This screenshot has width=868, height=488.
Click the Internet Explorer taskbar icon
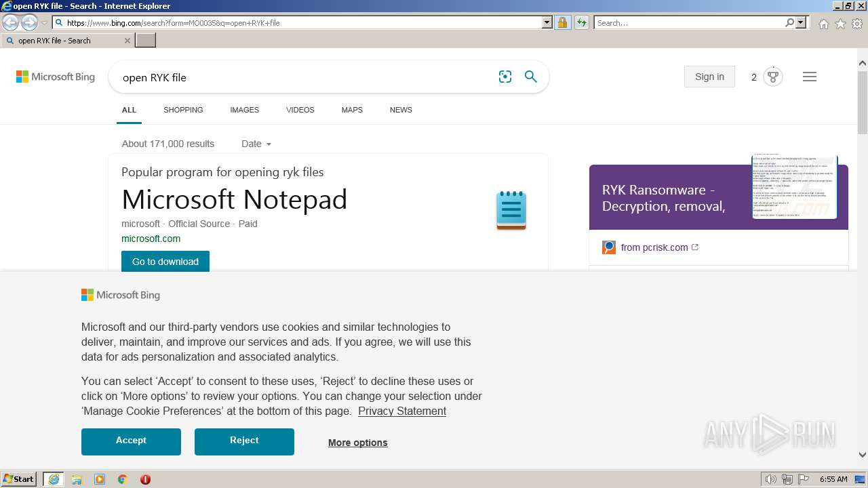53,479
